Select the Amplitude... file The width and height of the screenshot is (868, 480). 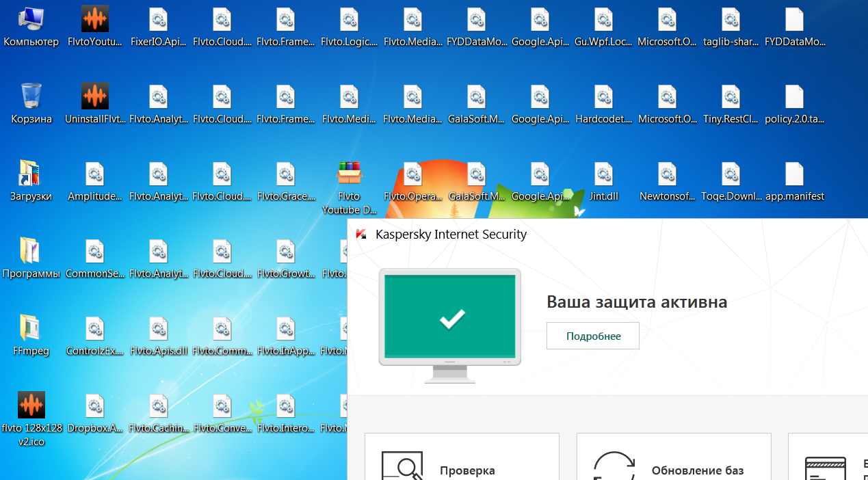[x=95, y=182]
